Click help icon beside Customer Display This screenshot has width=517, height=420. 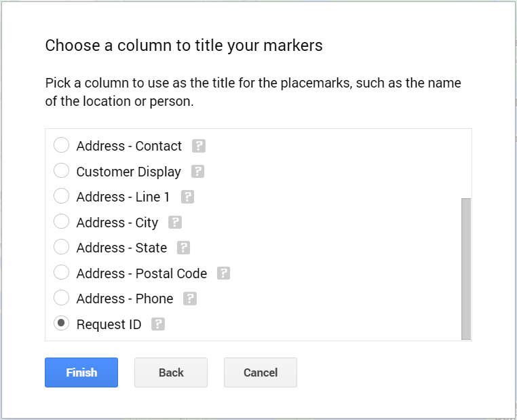pos(197,172)
